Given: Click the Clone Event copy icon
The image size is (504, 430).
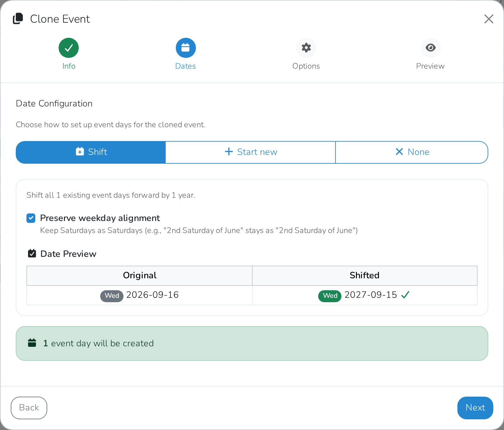Looking at the screenshot, I should (x=18, y=19).
